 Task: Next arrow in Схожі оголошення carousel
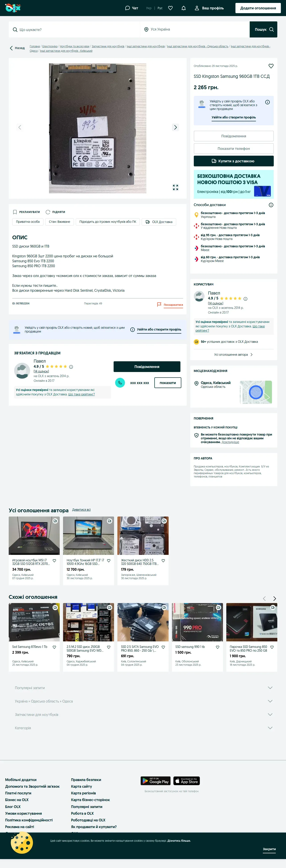coord(275,598)
